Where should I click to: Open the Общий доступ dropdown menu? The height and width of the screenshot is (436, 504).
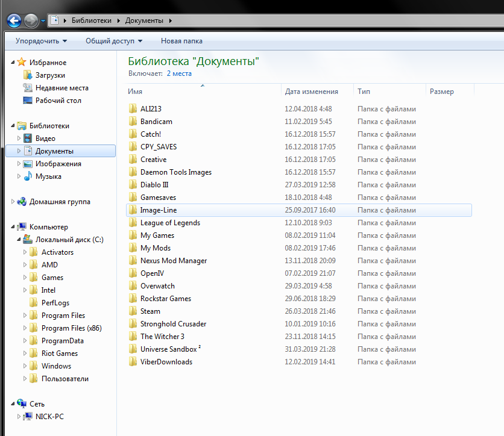[x=114, y=41]
